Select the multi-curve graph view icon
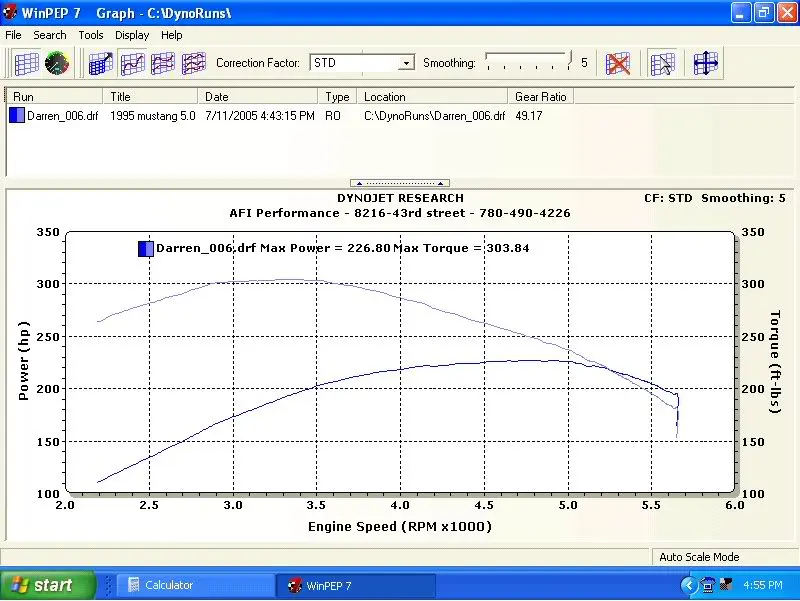 pos(193,64)
